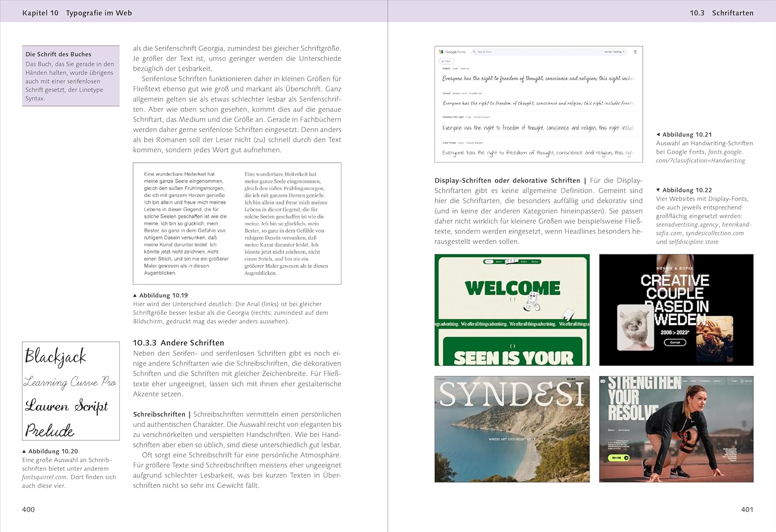
Task: Click the SEEN logo in the website header
Action: (x=512, y=261)
